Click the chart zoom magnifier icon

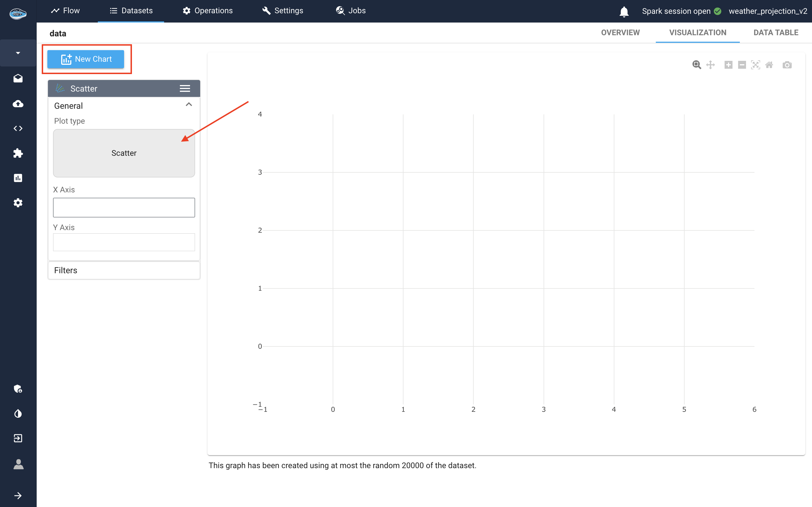(697, 65)
